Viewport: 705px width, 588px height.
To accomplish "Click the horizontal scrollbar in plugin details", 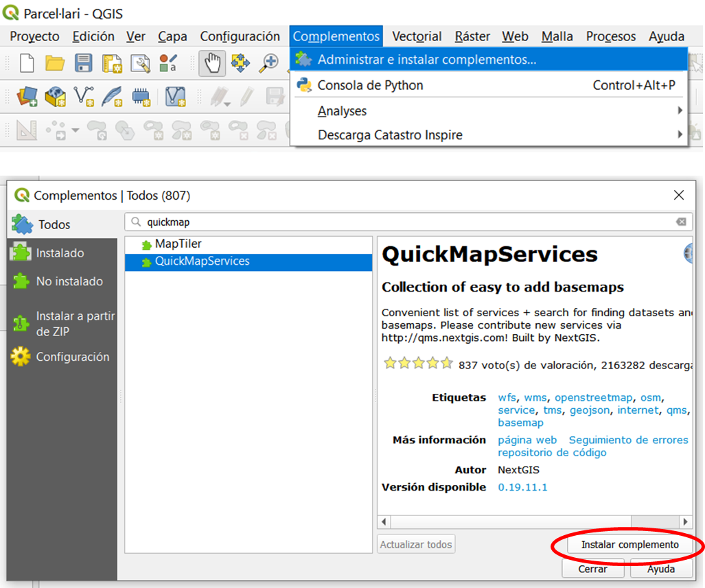I will tap(511, 521).
